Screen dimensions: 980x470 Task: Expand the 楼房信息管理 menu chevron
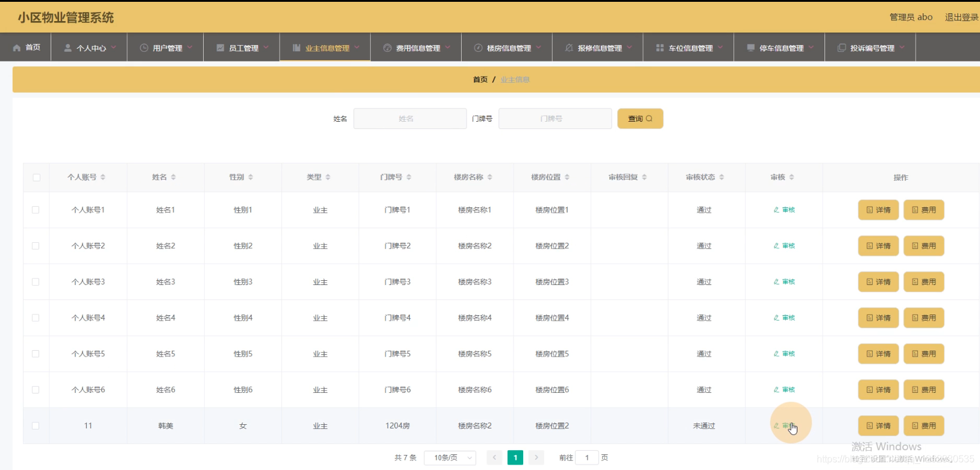click(x=539, y=47)
